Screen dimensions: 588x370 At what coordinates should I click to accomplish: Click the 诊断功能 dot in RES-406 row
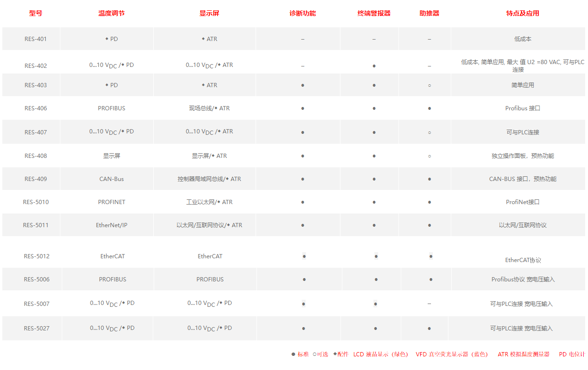click(302, 108)
